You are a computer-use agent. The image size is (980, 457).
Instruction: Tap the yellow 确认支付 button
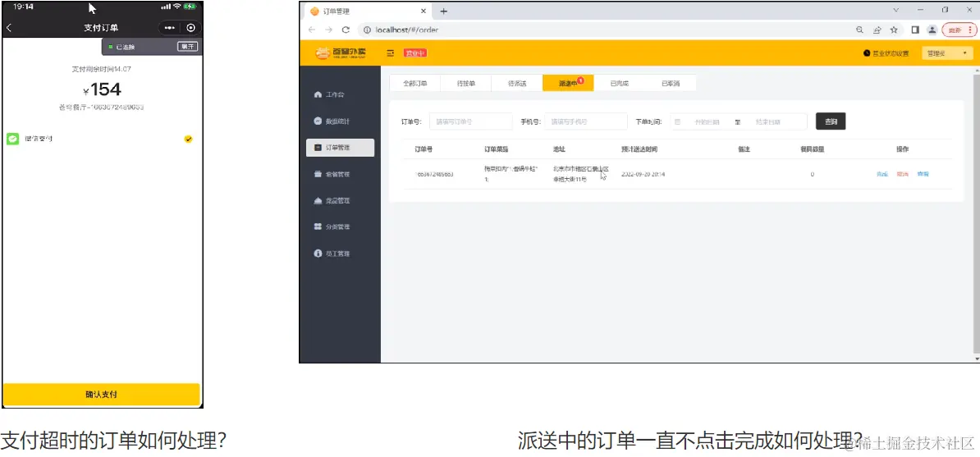[x=101, y=395]
